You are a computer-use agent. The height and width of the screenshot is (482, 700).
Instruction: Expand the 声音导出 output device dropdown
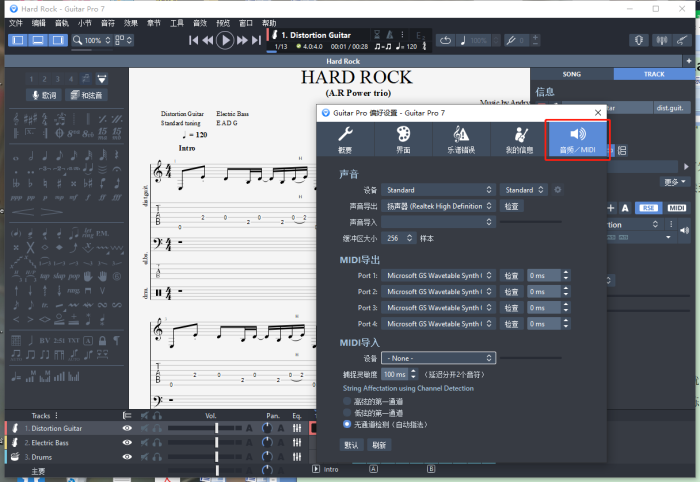[439, 206]
